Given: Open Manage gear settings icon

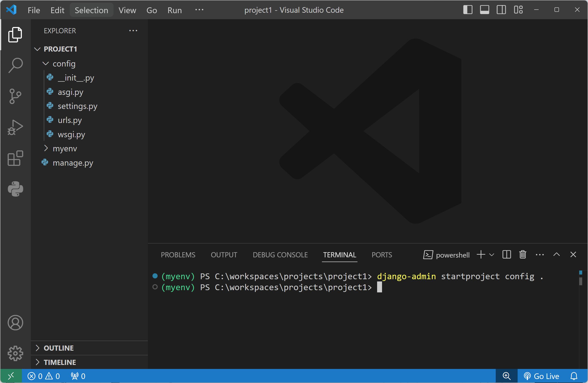Looking at the screenshot, I should click(15, 353).
